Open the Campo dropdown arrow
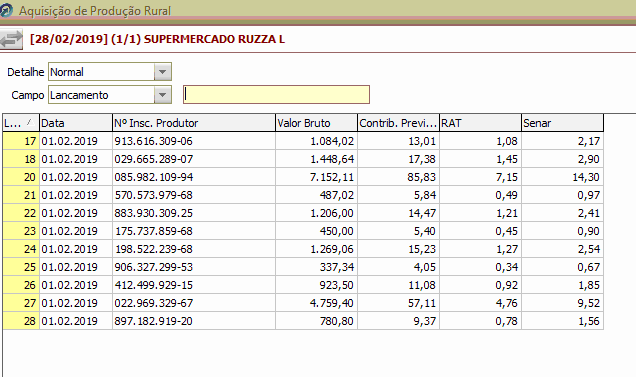This screenshot has width=636, height=377. pyautogui.click(x=163, y=95)
